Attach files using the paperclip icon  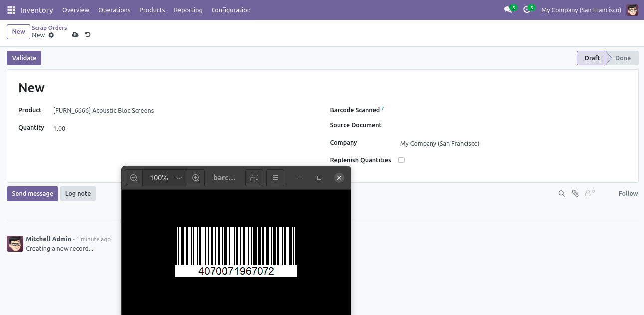click(x=575, y=193)
